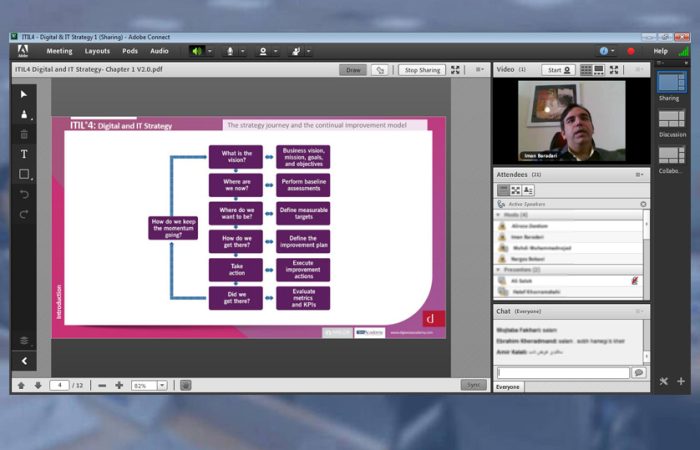Toggle speaker audio on or off
The image size is (700, 450).
pyautogui.click(x=196, y=51)
